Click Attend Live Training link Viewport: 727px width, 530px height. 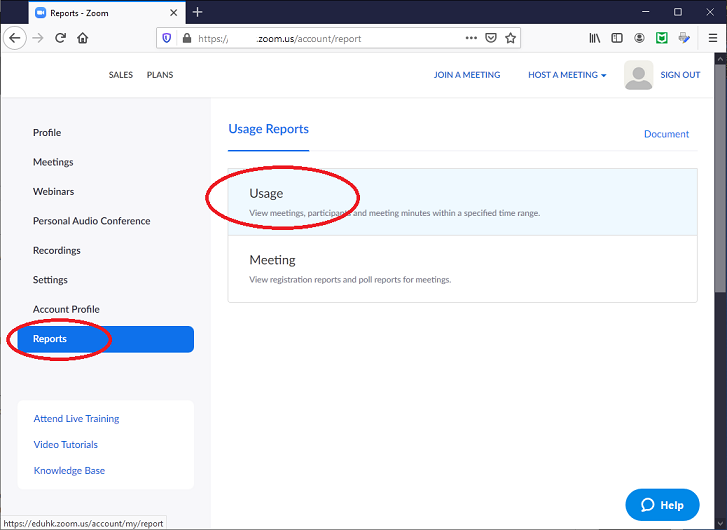click(76, 419)
